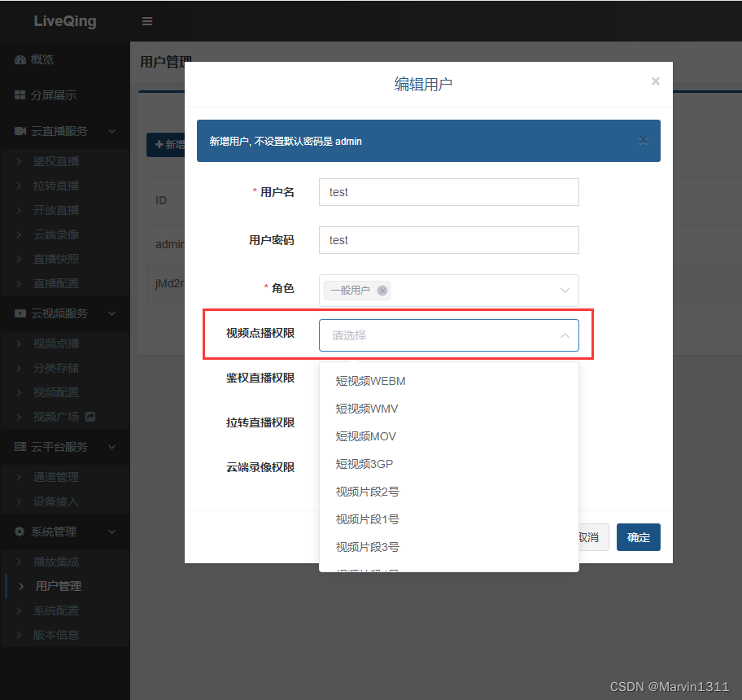Select 短视频MOV from the list
742x700 pixels.
pyautogui.click(x=448, y=436)
